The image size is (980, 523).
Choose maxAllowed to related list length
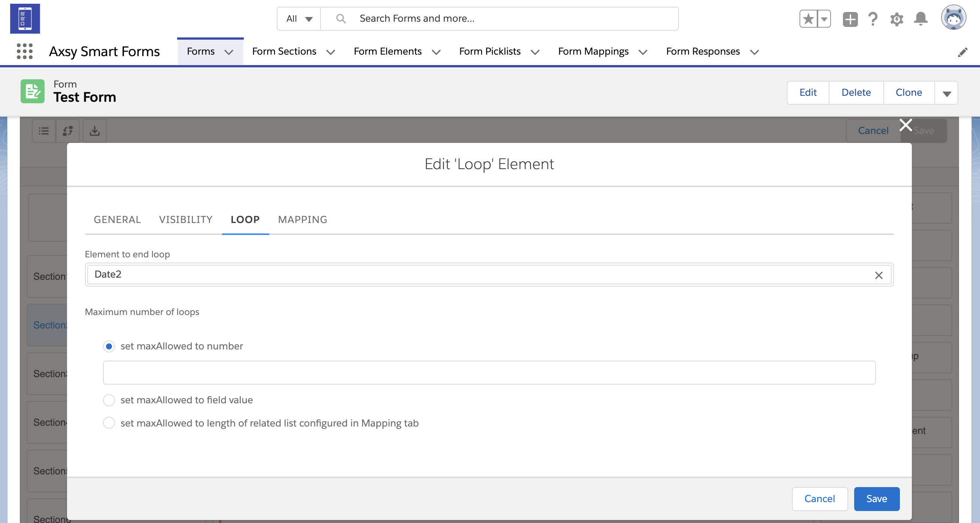point(109,423)
